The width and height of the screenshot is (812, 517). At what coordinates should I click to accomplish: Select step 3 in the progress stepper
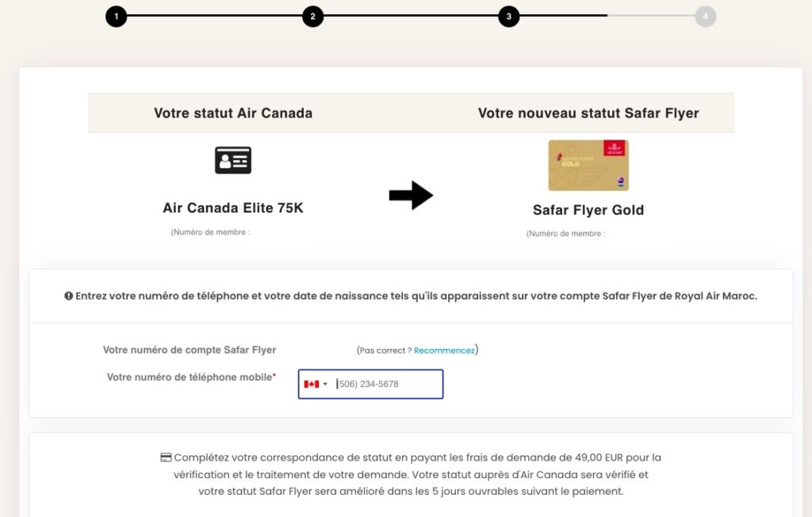(509, 16)
